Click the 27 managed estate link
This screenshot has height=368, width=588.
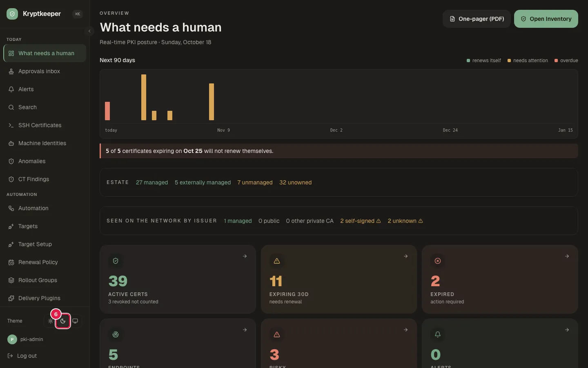[152, 182]
